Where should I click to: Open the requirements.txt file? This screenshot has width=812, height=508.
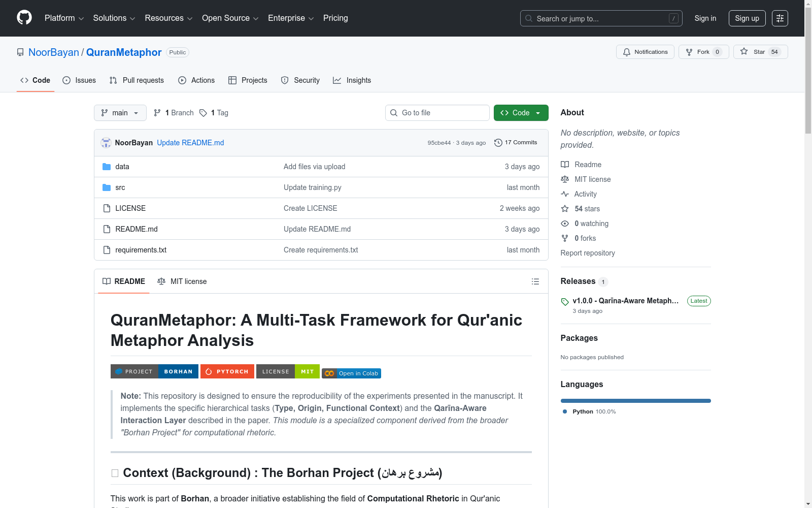(141, 250)
